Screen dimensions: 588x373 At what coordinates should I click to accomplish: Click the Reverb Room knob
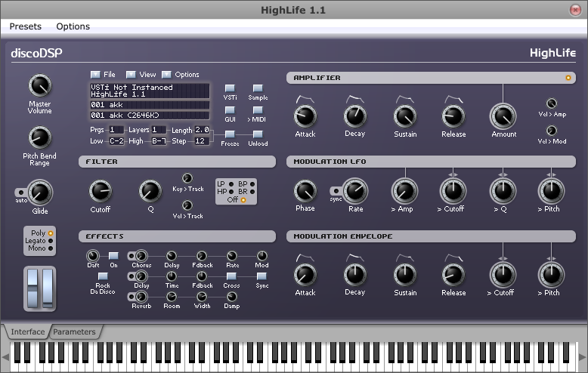172,296
